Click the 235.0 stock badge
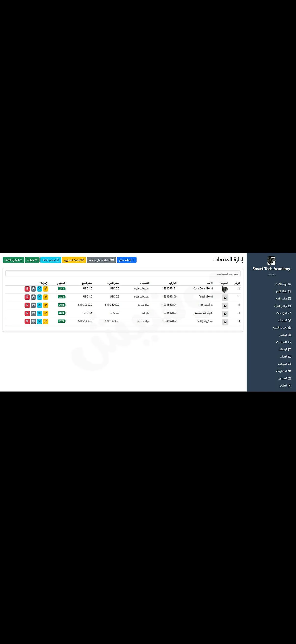The image size is (296, 644). pyautogui.click(x=61, y=289)
